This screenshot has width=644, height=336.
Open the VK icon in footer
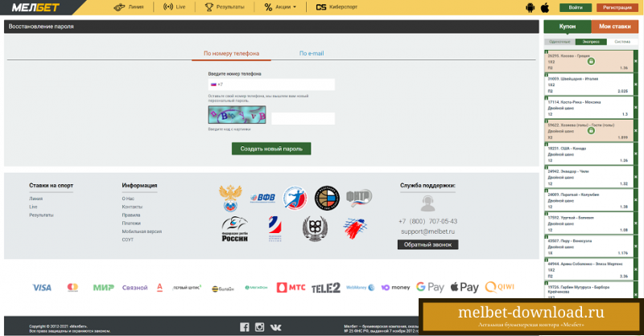[x=275, y=327]
